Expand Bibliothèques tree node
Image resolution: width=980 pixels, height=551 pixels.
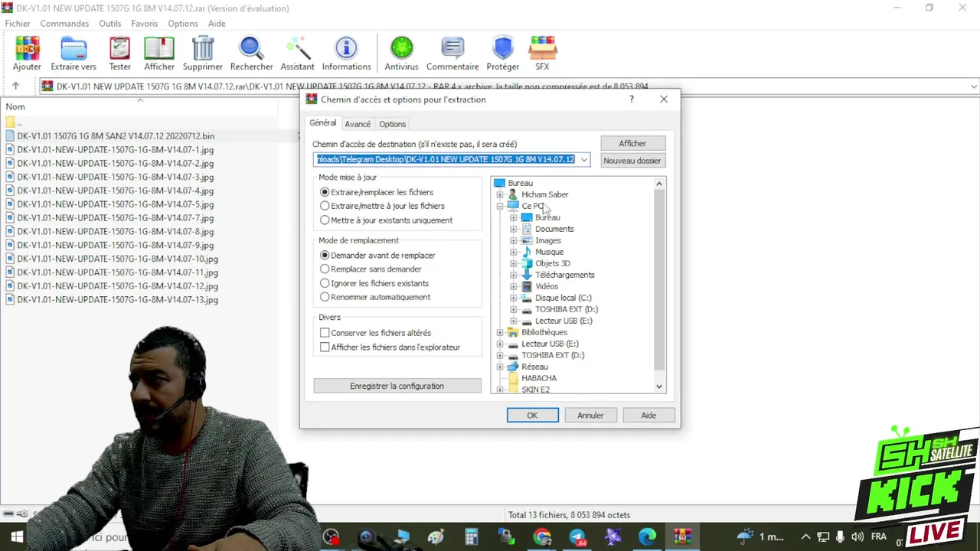click(500, 332)
